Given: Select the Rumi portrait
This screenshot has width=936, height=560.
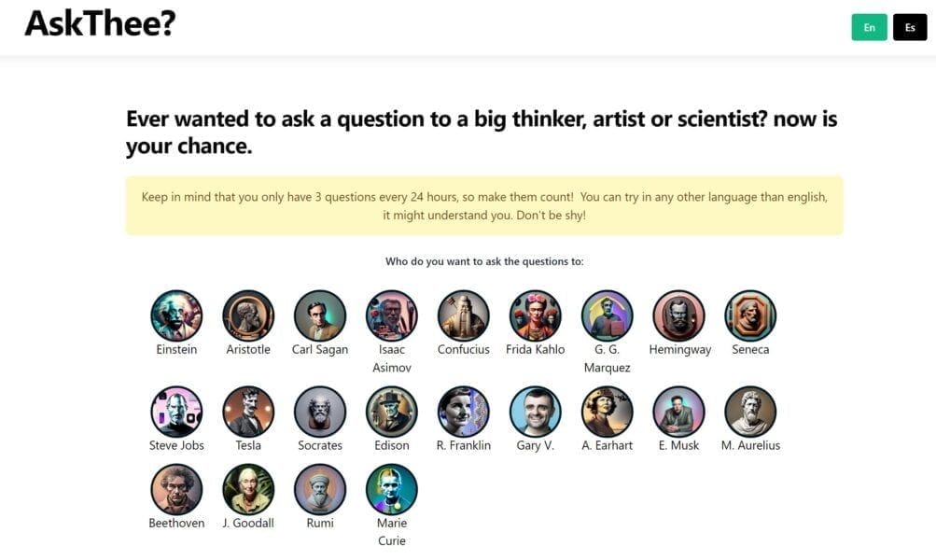Looking at the screenshot, I should 319,488.
